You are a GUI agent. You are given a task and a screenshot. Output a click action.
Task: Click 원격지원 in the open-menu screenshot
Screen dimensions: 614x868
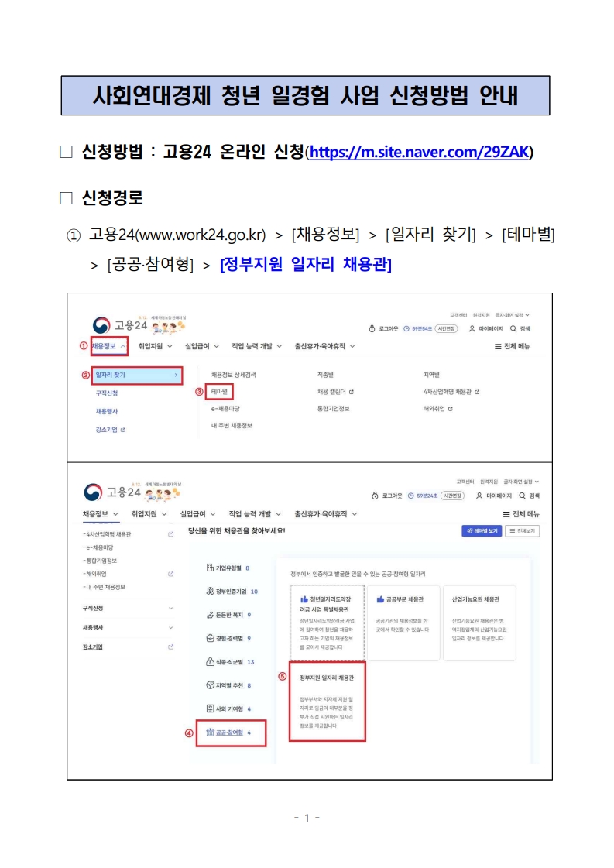pyautogui.click(x=481, y=315)
